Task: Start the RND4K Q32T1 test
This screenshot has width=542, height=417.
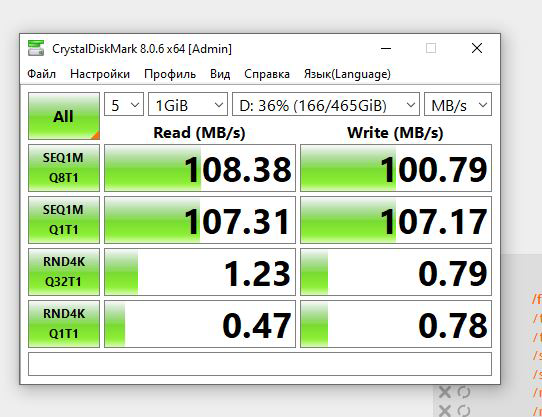Action: (64, 272)
